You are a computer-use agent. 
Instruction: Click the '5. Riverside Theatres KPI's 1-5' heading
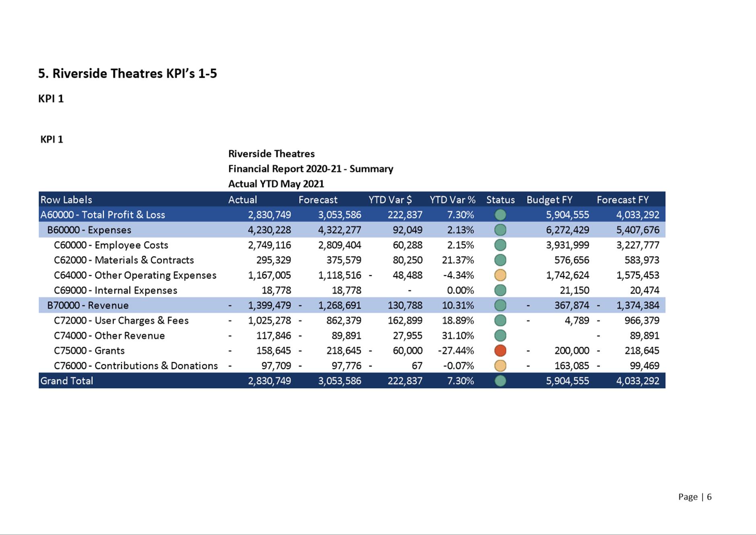pos(128,74)
